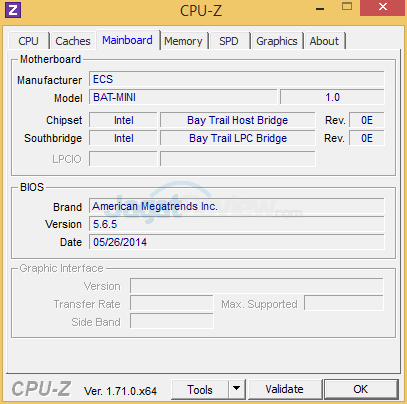Click the empty LPCIO vendor field
Viewport: 407px width, 404px height.
[123, 159]
